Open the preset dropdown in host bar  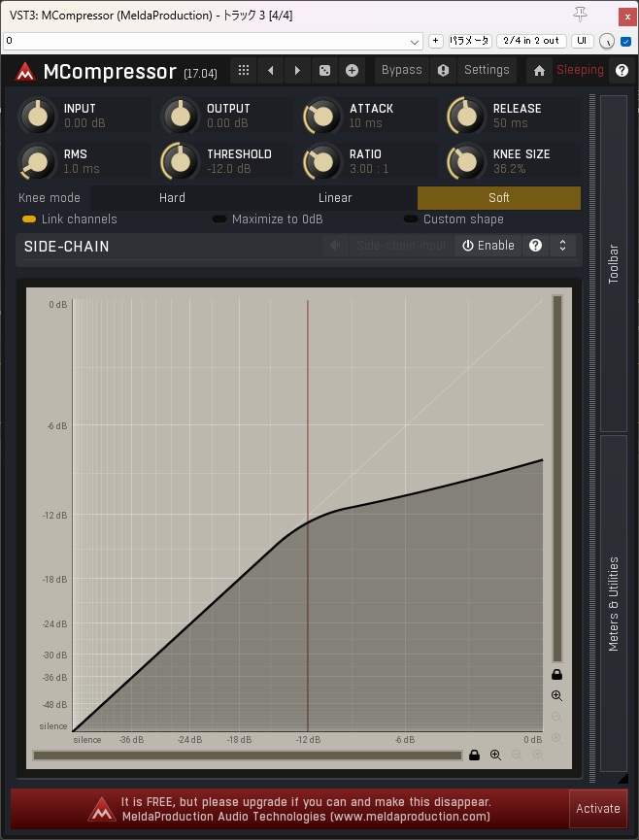click(415, 42)
